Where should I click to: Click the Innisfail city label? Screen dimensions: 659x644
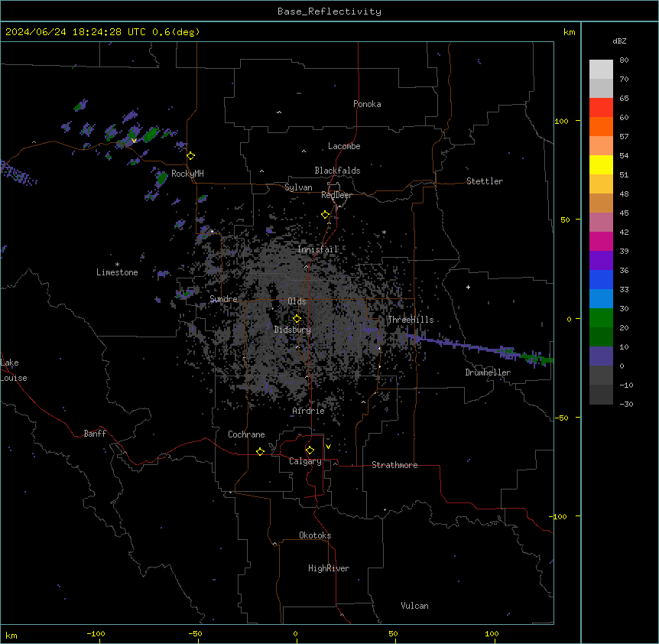pyautogui.click(x=318, y=249)
